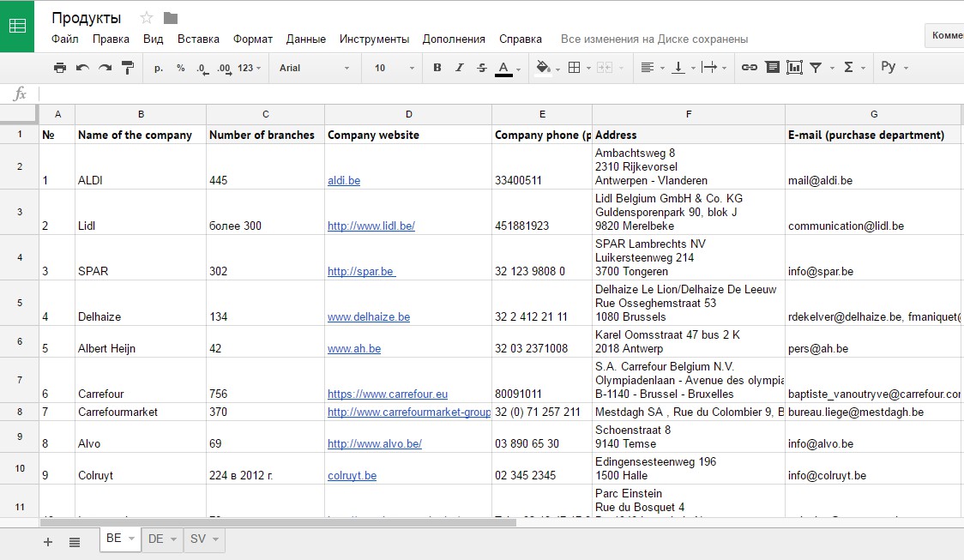Open the SV sheet tab dropdown

coord(216,539)
